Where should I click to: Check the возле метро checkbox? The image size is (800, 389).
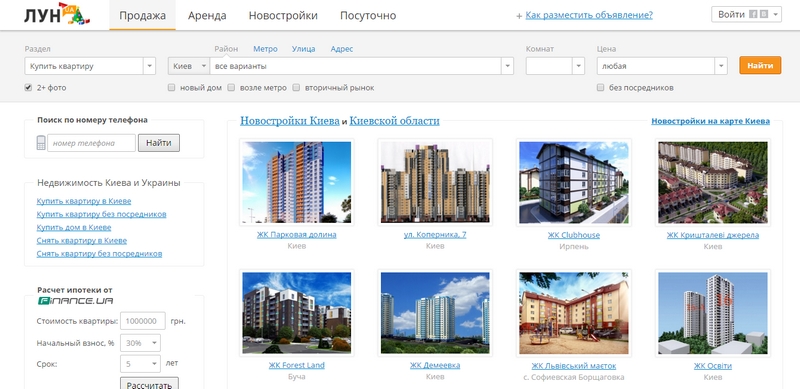231,88
